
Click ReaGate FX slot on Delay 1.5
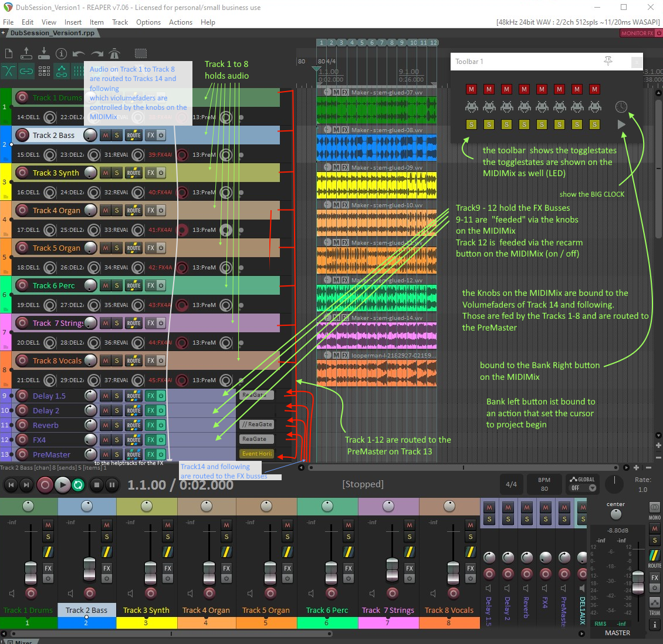pos(256,395)
